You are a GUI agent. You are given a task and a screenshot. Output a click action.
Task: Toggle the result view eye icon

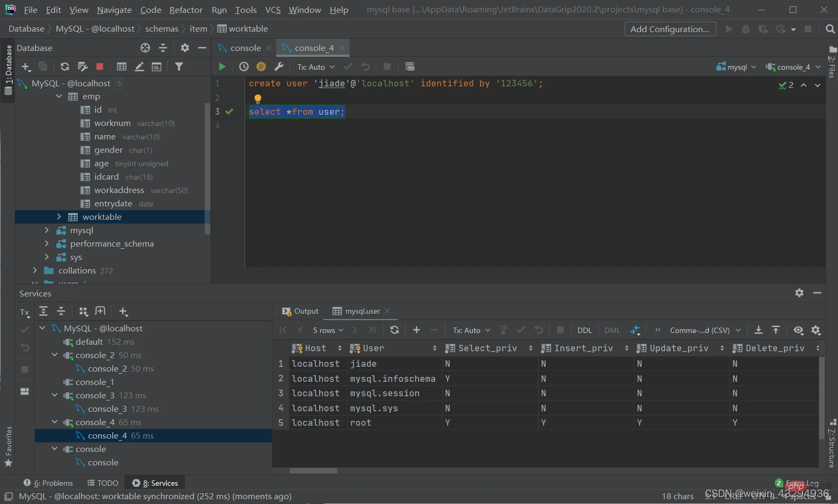(x=798, y=330)
